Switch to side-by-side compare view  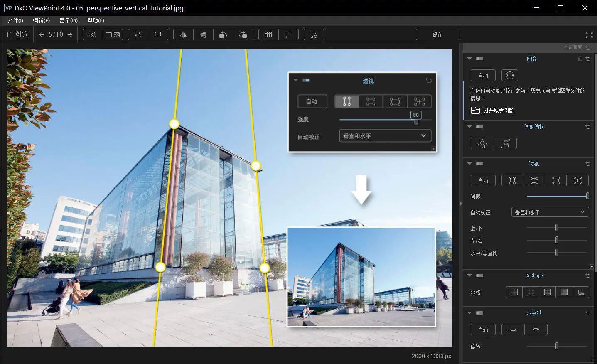tap(113, 34)
